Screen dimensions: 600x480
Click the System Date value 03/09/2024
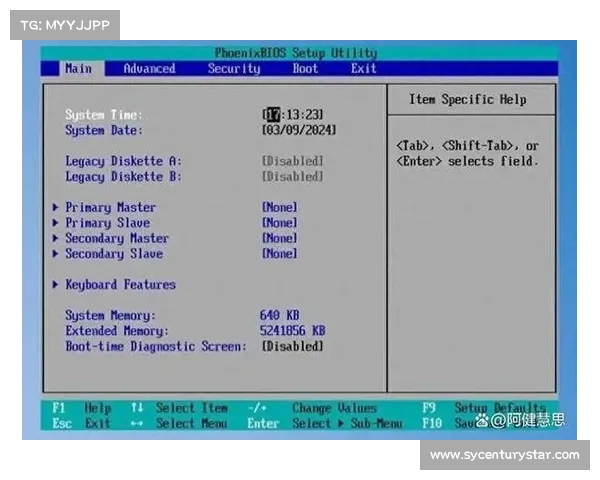[x=299, y=130]
